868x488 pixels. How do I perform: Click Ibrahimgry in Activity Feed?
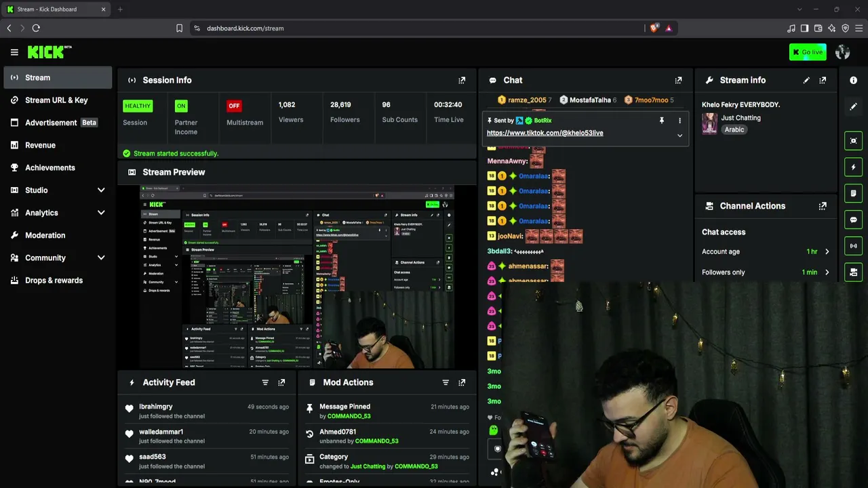coord(156,407)
